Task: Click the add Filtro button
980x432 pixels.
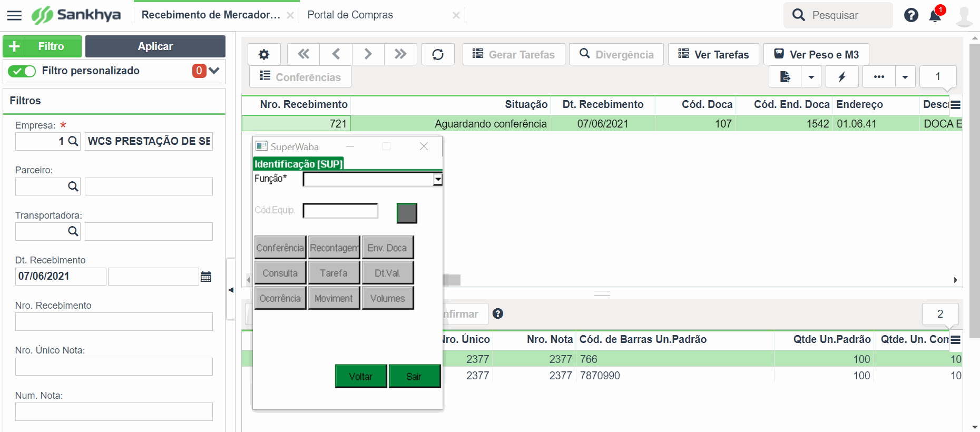Action: (42, 46)
